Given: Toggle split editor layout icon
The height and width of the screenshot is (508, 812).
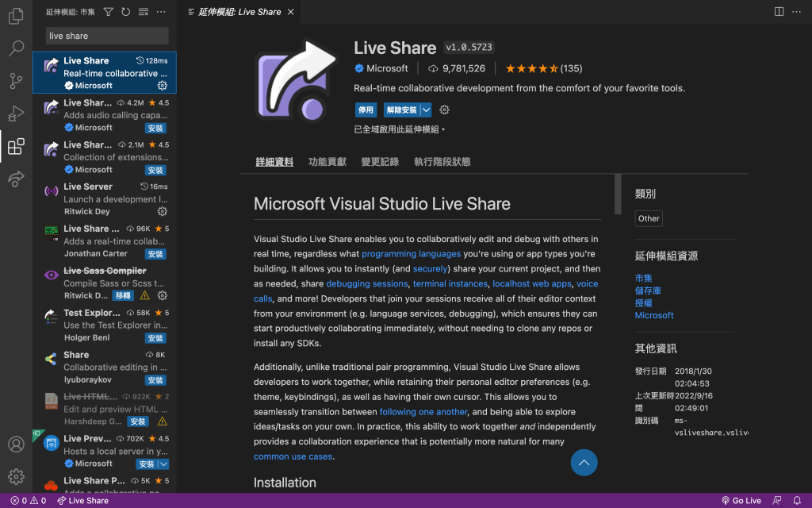Looking at the screenshot, I should 779,11.
